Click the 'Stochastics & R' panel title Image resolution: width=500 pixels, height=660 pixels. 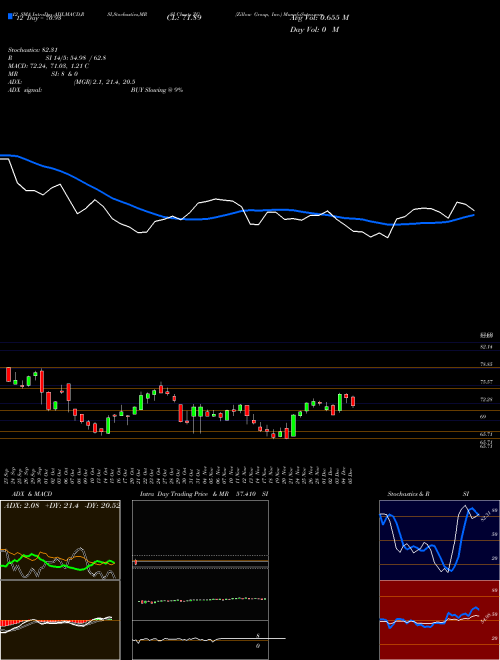coord(408,494)
